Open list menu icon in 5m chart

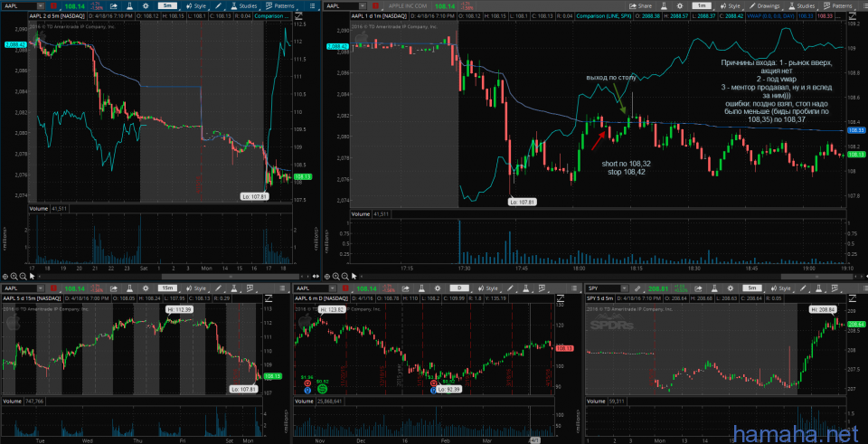pyautogui.click(x=312, y=6)
